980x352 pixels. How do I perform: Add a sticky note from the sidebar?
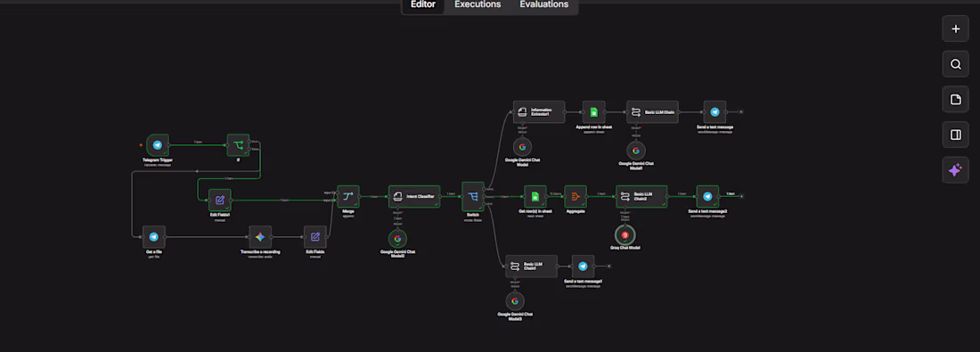tap(955, 100)
